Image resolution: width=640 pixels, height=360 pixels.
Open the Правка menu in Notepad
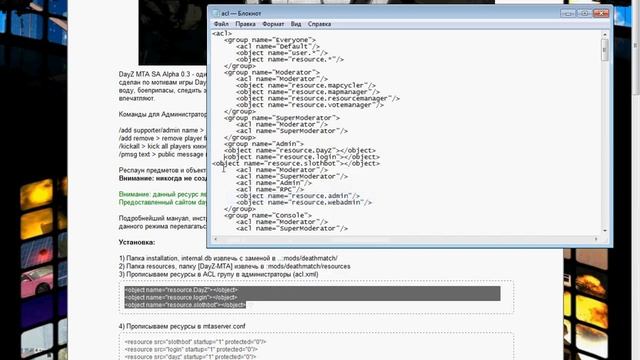pyautogui.click(x=245, y=24)
